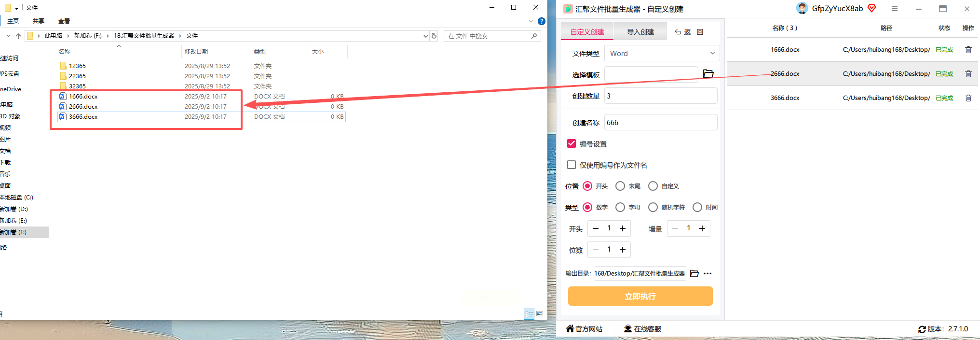Increase the 开头 start number with plus
This screenshot has height=340, width=980.
tap(623, 228)
